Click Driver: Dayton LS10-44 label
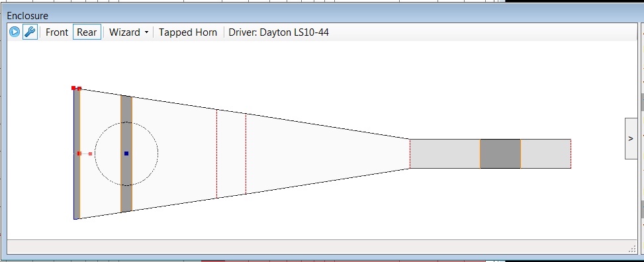The width and height of the screenshot is (644, 262). [x=279, y=32]
